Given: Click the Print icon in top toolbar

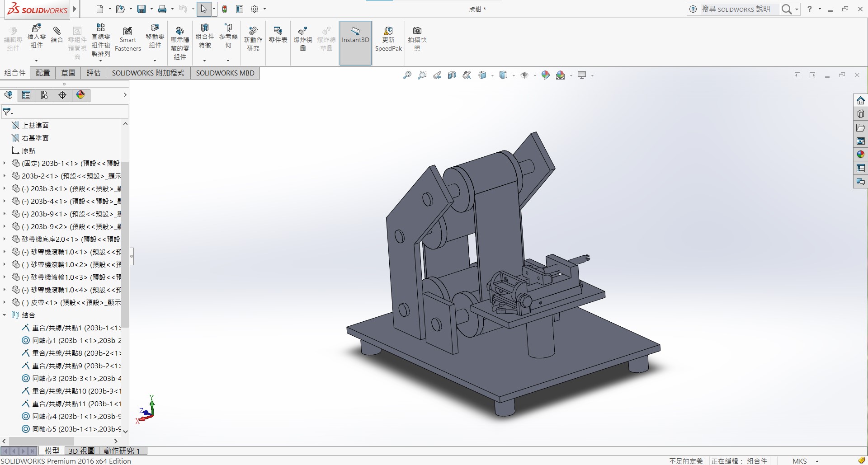Looking at the screenshot, I should point(162,9).
